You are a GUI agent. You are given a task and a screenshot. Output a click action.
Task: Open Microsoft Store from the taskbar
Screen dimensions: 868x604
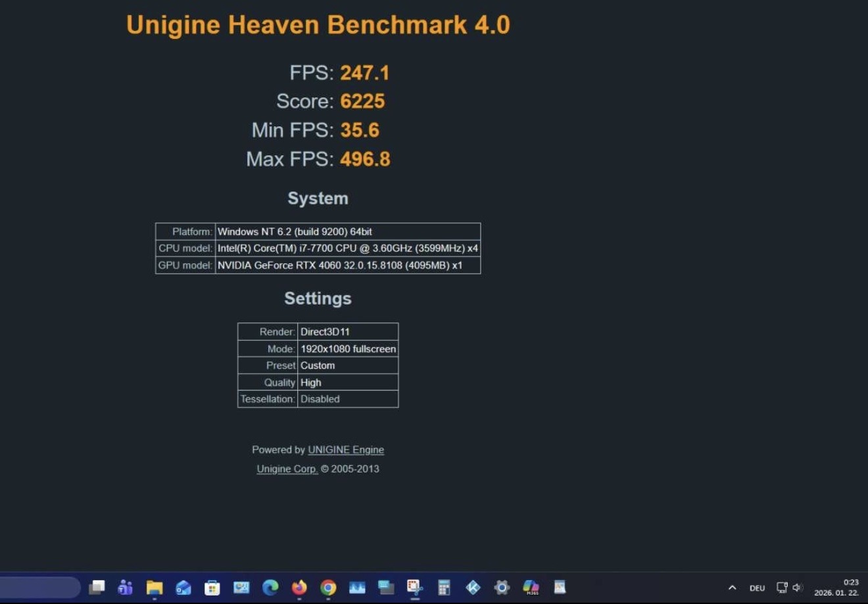pyautogui.click(x=212, y=587)
